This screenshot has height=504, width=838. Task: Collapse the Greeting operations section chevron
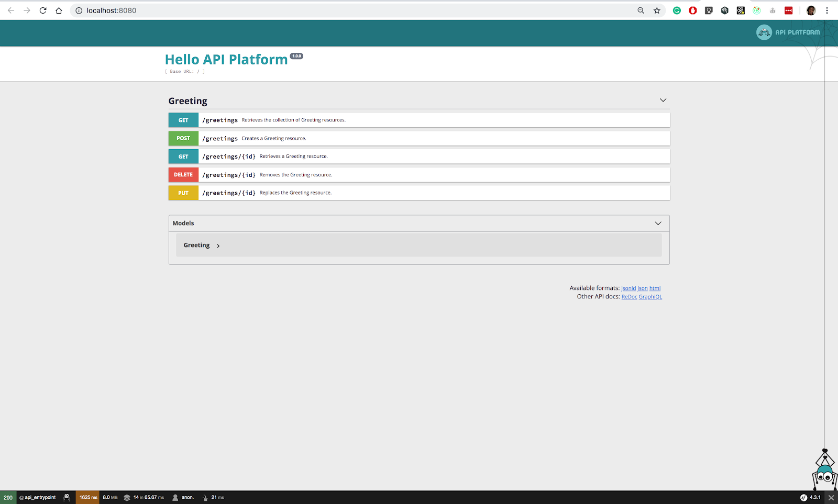coord(663,100)
